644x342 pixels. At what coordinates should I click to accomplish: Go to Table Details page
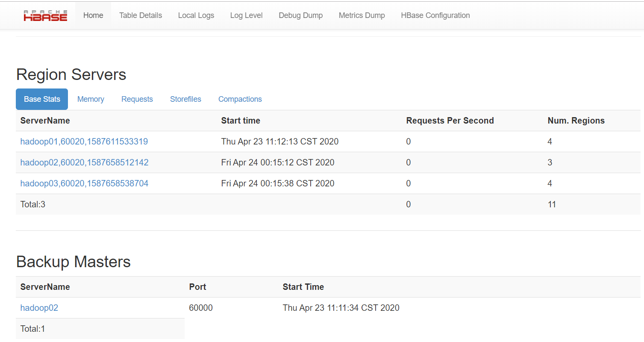pos(141,15)
